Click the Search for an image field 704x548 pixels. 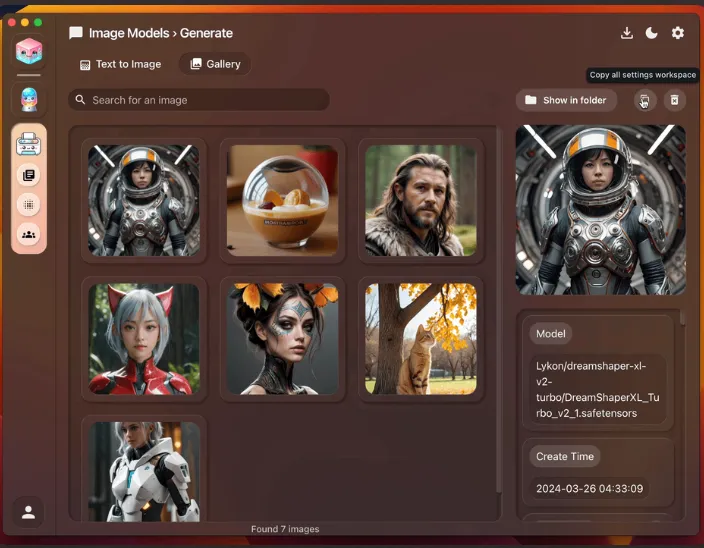200,100
